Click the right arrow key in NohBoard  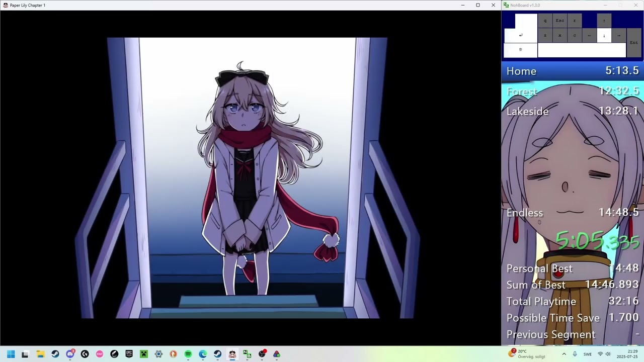618,35
